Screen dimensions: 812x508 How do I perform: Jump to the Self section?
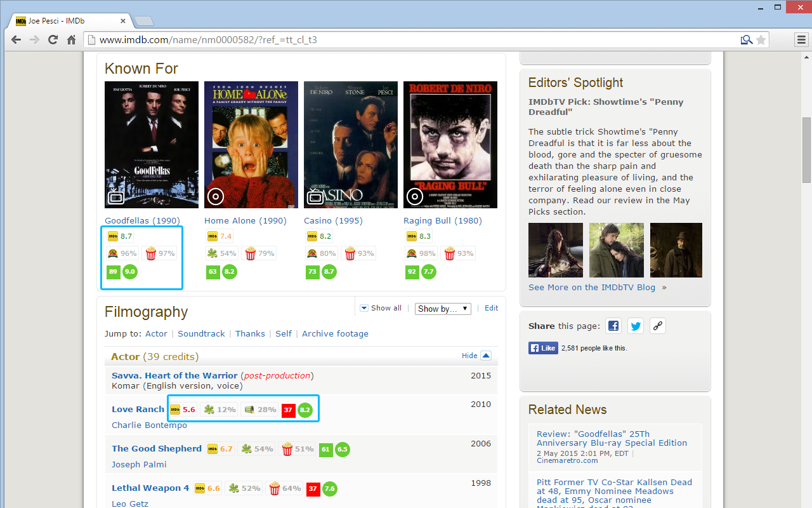(284, 333)
